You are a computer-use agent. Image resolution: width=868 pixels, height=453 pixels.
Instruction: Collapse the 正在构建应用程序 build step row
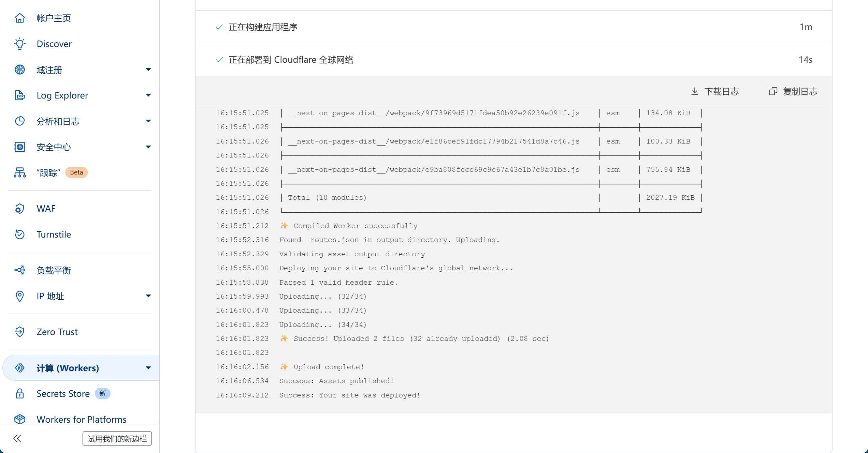pos(263,27)
